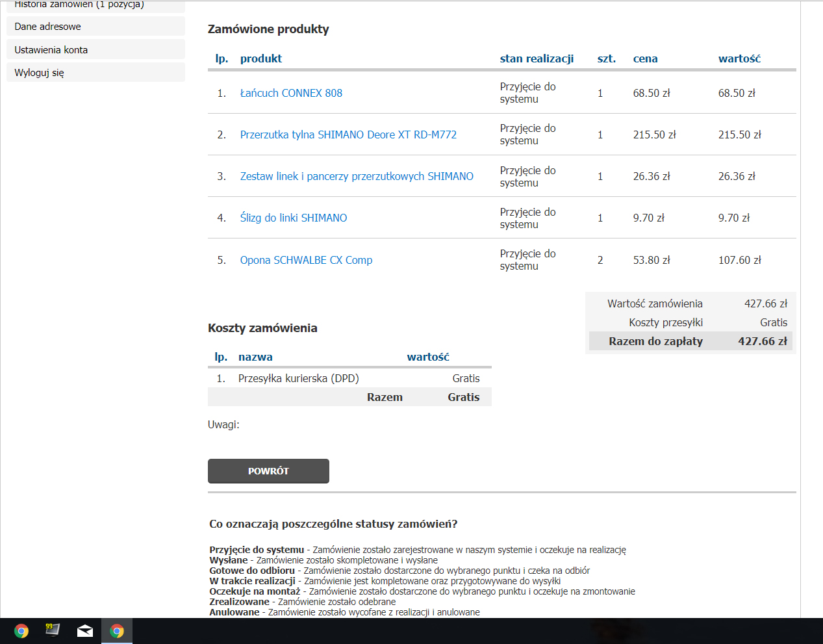Open the Łańcuch CONNEX 808 product link
This screenshot has width=823, height=644.
pos(291,93)
